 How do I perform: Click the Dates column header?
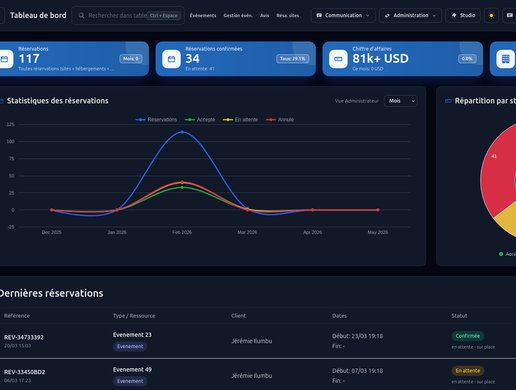pyautogui.click(x=339, y=315)
